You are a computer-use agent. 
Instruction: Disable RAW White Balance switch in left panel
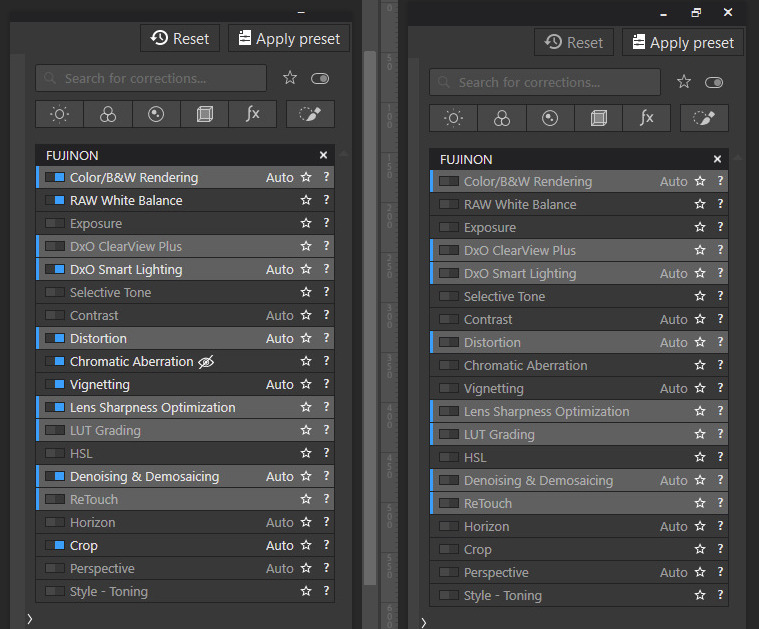(x=55, y=201)
